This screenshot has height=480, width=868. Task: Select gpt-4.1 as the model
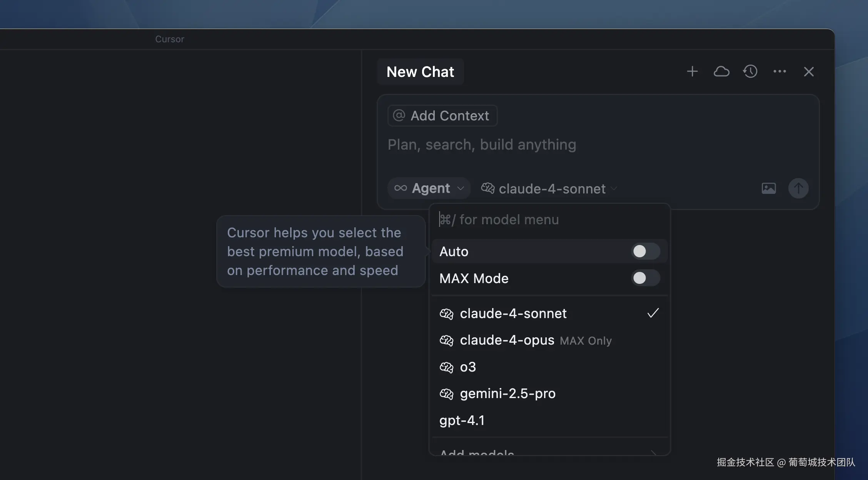pos(462,420)
